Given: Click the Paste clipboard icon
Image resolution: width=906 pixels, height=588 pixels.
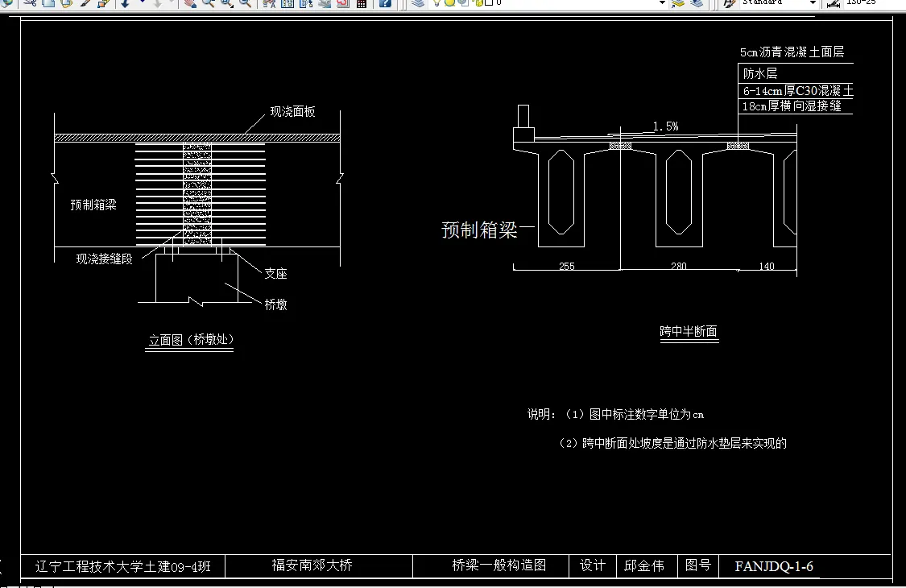Looking at the screenshot, I should pos(67,3).
